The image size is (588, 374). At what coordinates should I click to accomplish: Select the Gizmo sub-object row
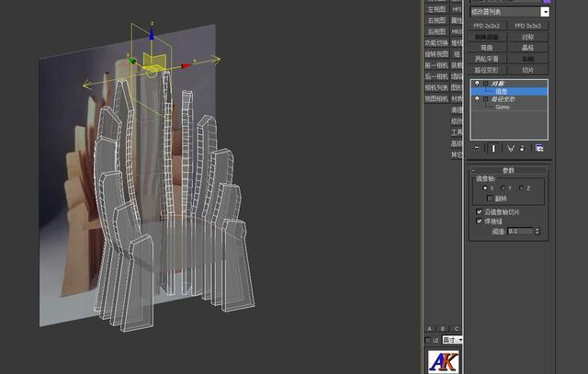(x=509, y=107)
